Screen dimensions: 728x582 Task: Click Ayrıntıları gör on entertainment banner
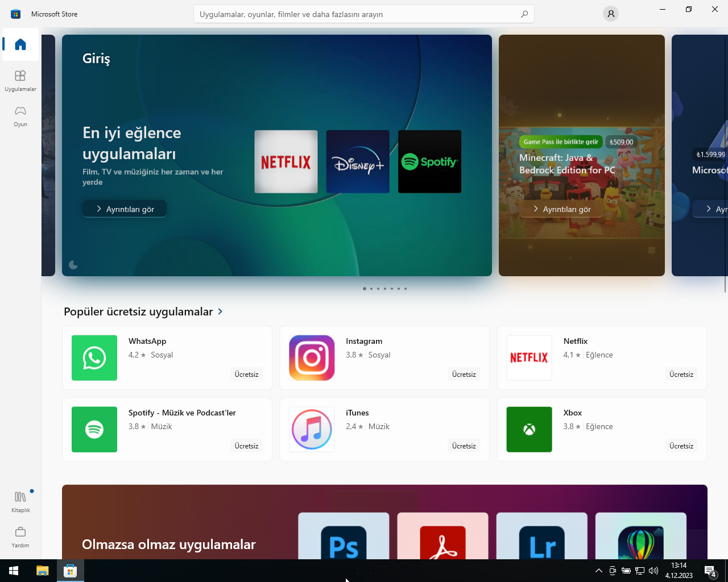tap(125, 209)
